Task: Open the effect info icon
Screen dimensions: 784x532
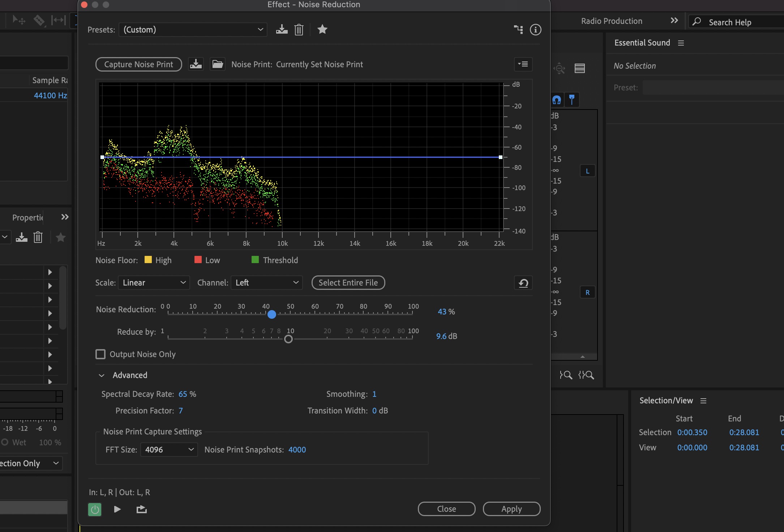Action: [535, 30]
